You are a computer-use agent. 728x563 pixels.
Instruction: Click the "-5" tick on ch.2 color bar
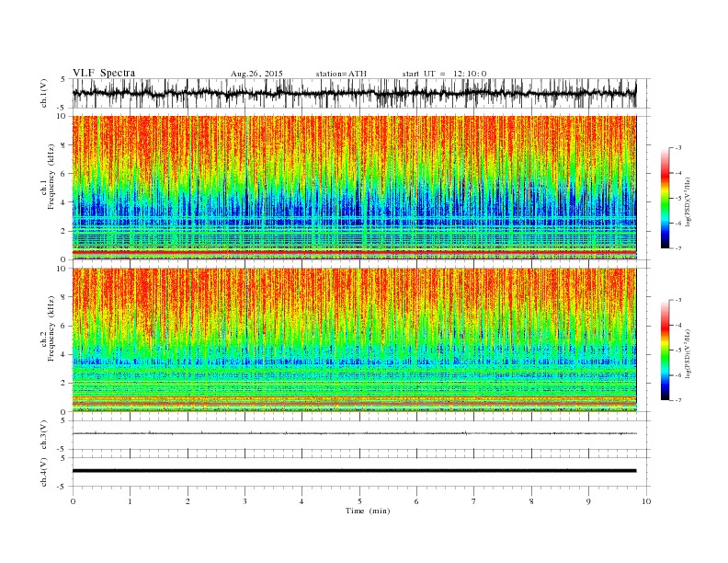[678, 350]
